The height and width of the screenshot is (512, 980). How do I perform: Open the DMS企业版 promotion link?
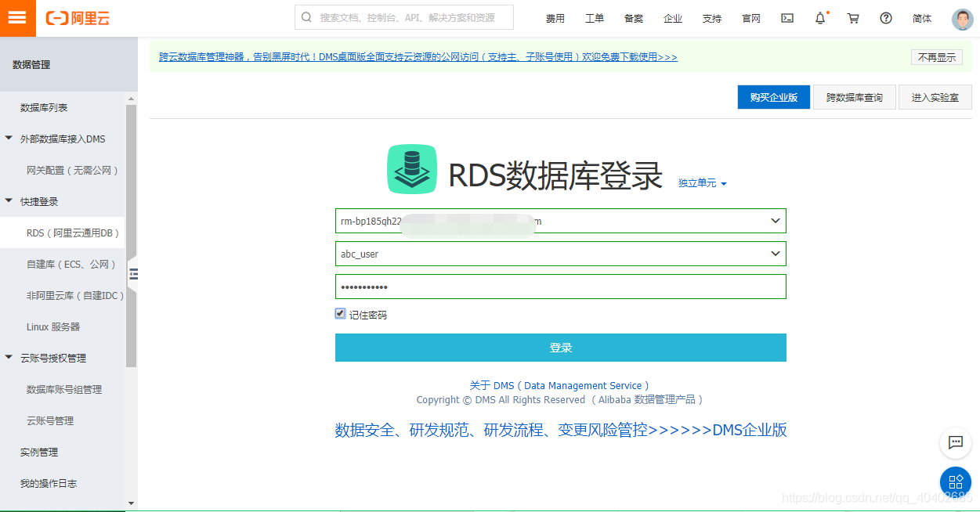[561, 430]
